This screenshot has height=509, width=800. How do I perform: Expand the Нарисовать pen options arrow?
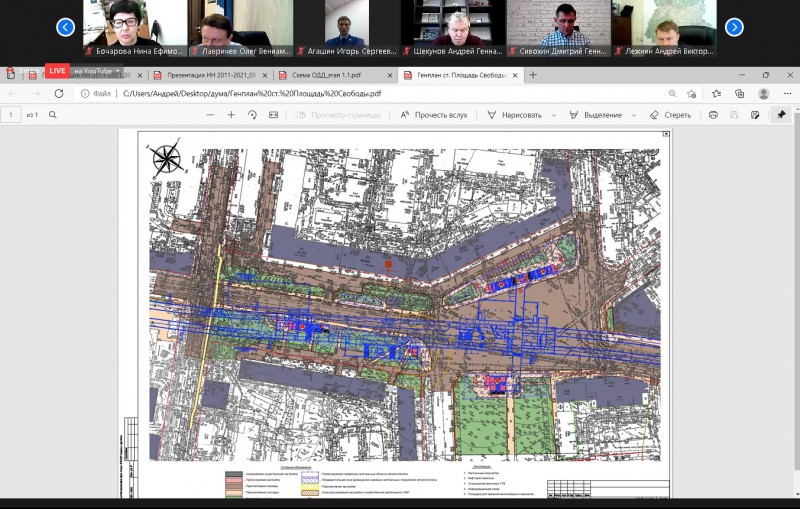coord(554,115)
